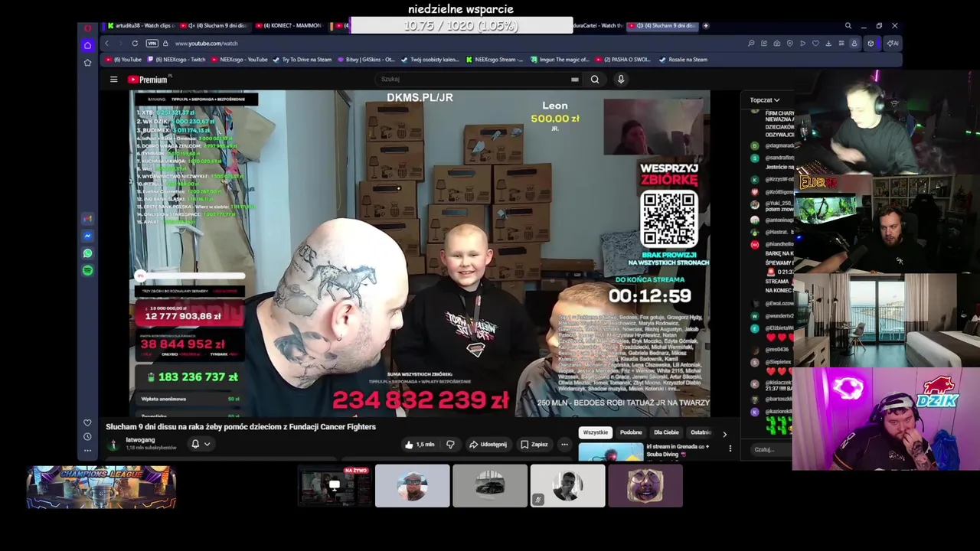Open the YouTube hamburger guide menu

[x=113, y=80]
